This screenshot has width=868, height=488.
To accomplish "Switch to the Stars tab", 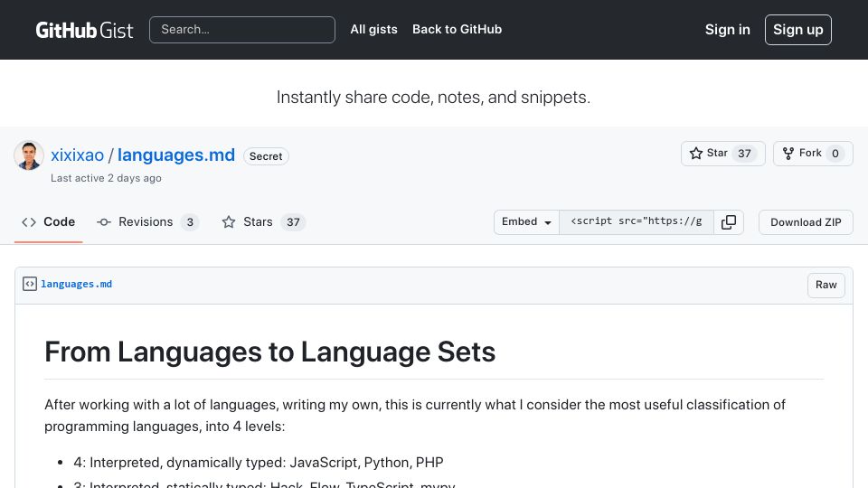I will pyautogui.click(x=263, y=222).
